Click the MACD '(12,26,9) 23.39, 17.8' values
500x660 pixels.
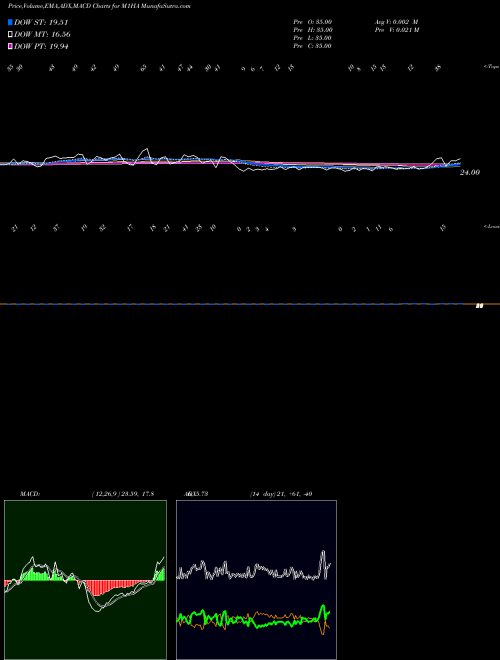123,494
